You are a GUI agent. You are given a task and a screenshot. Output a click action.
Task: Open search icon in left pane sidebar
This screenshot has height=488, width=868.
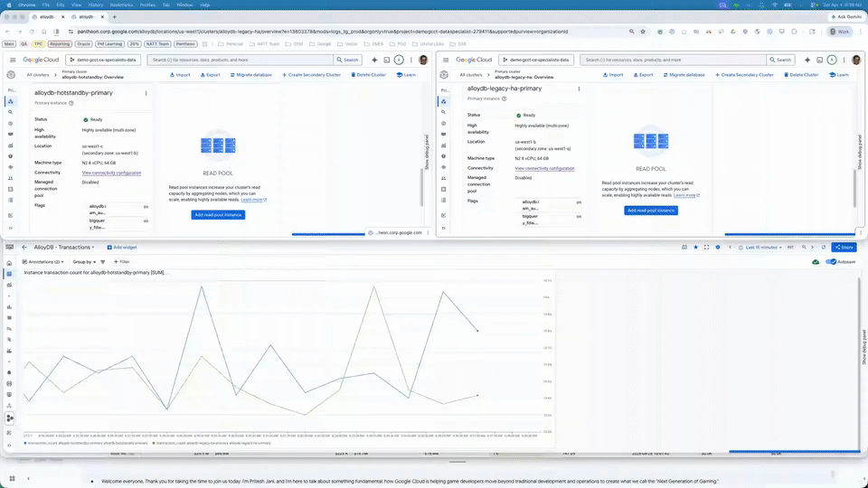pyautogui.click(x=11, y=112)
